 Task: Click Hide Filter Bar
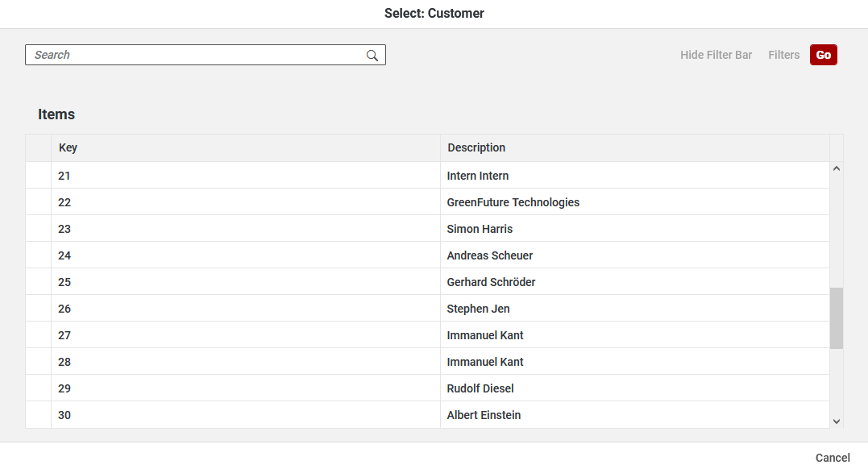pyautogui.click(x=716, y=55)
